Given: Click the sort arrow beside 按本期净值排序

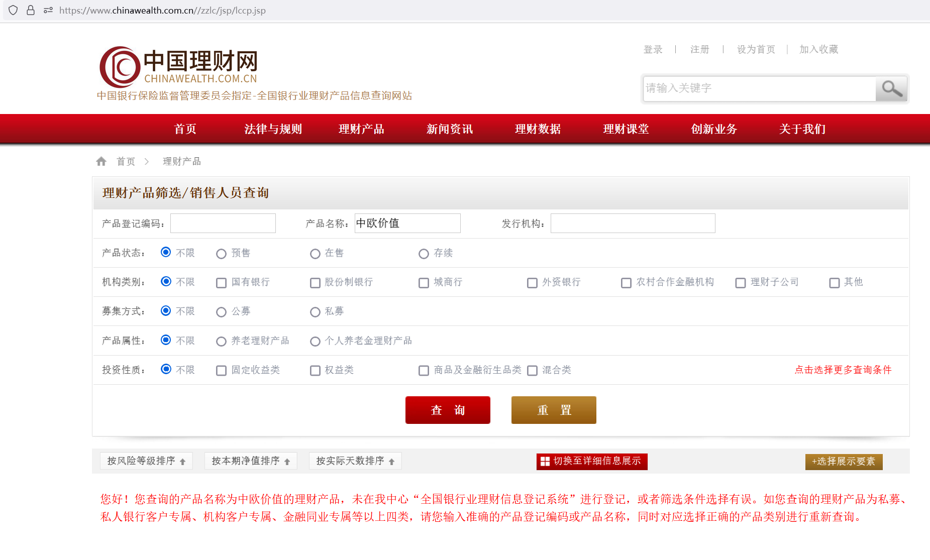Looking at the screenshot, I should [287, 462].
